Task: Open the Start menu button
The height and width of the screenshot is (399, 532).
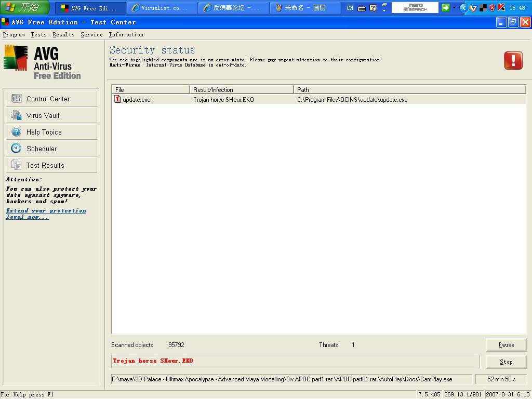Action: [x=24, y=7]
